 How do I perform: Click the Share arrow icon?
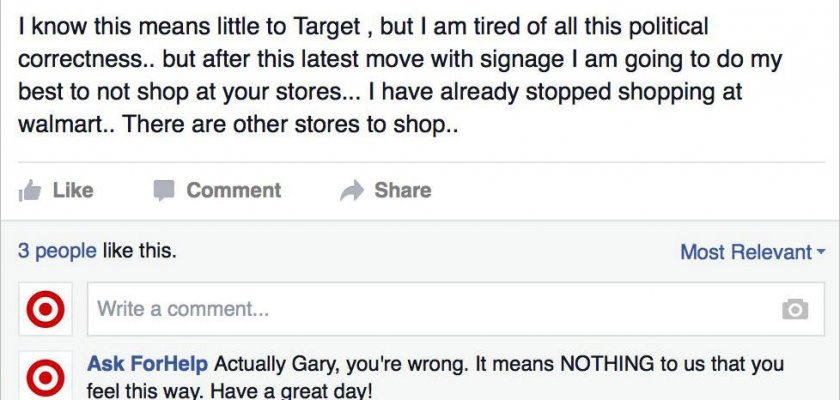(x=351, y=191)
